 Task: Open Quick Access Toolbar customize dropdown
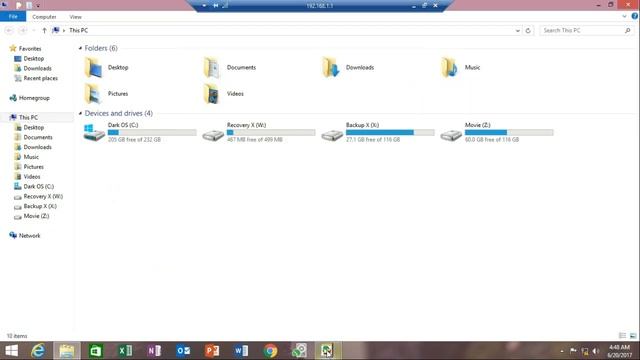click(38, 6)
